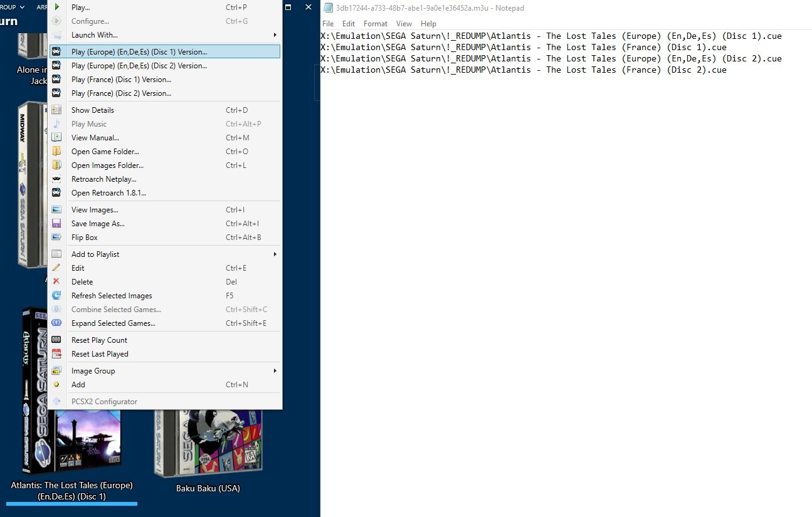
Task: Click the Open Retroarch 1.8.1 icon
Action: pos(56,193)
